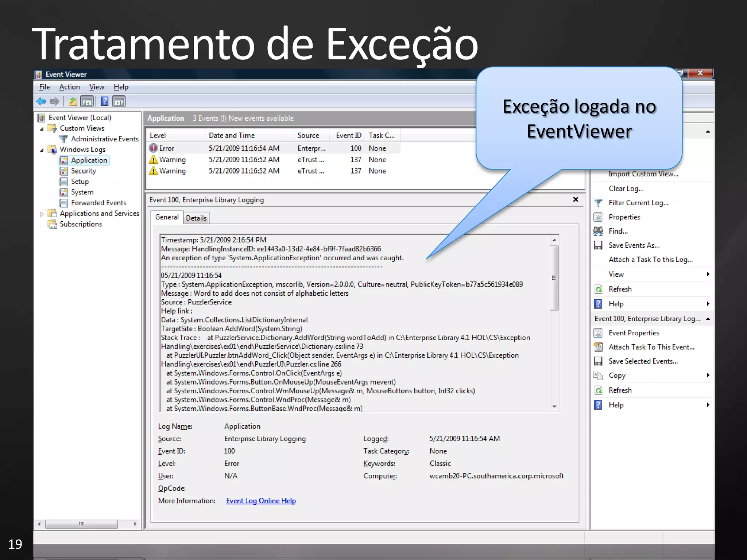Click the Find binoculars icon
Image resolution: width=747 pixels, height=560 pixels.
point(598,231)
